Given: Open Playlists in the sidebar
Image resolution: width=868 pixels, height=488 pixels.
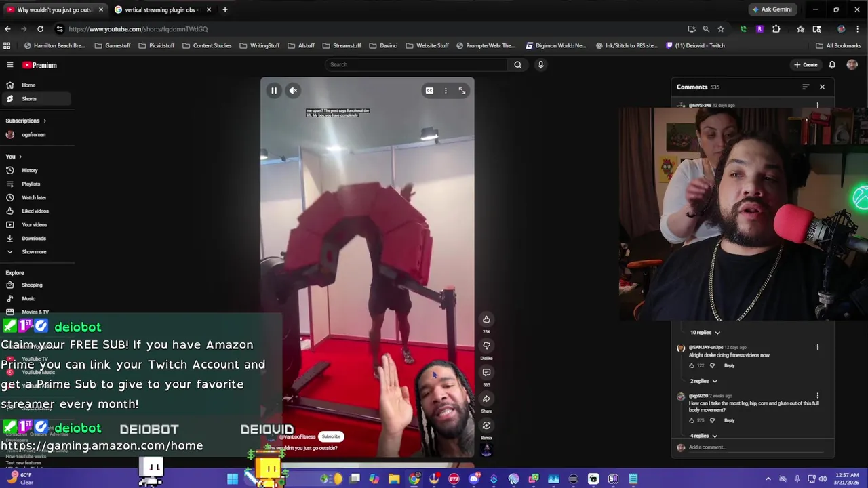Looking at the screenshot, I should point(35,184).
